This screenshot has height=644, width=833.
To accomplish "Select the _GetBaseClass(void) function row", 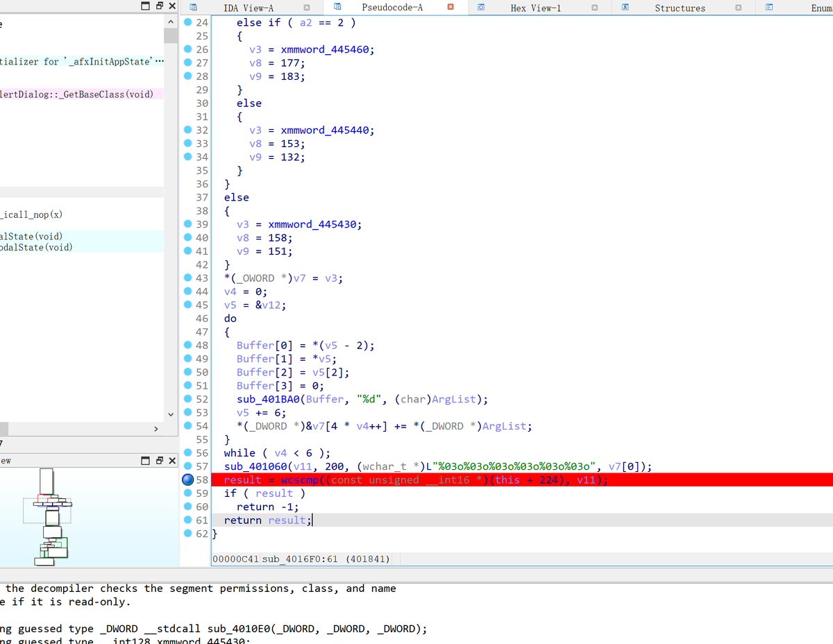I will (x=81, y=94).
